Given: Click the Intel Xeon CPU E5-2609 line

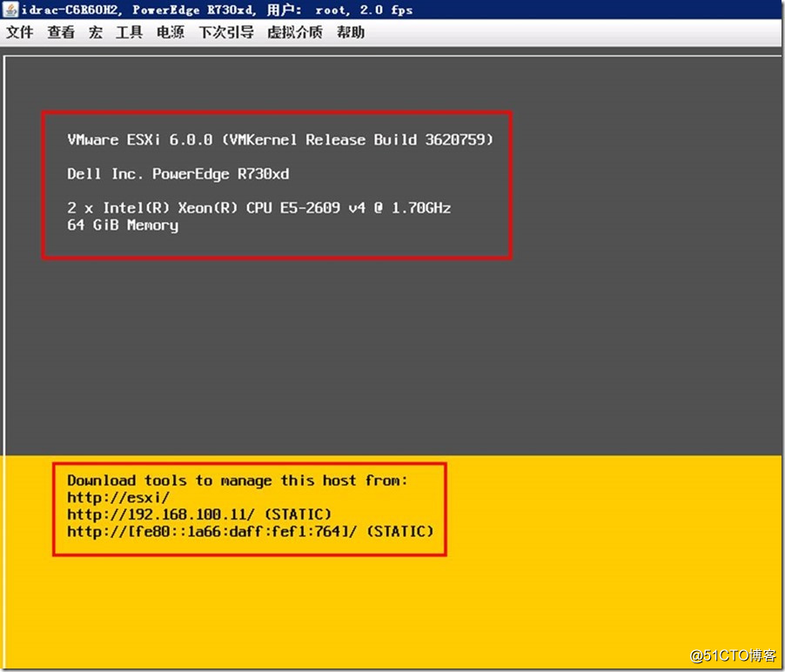Looking at the screenshot, I should coord(258,208).
